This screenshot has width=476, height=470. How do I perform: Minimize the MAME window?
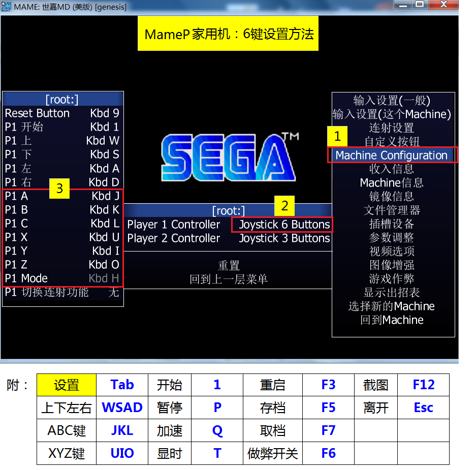(403, 5)
